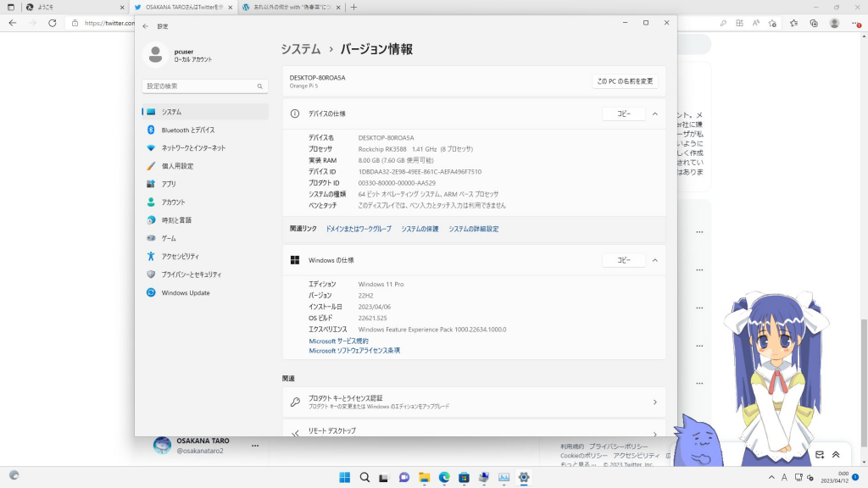Click この PC の名前を変更 button
Image resolution: width=868 pixels, height=488 pixels.
(625, 81)
